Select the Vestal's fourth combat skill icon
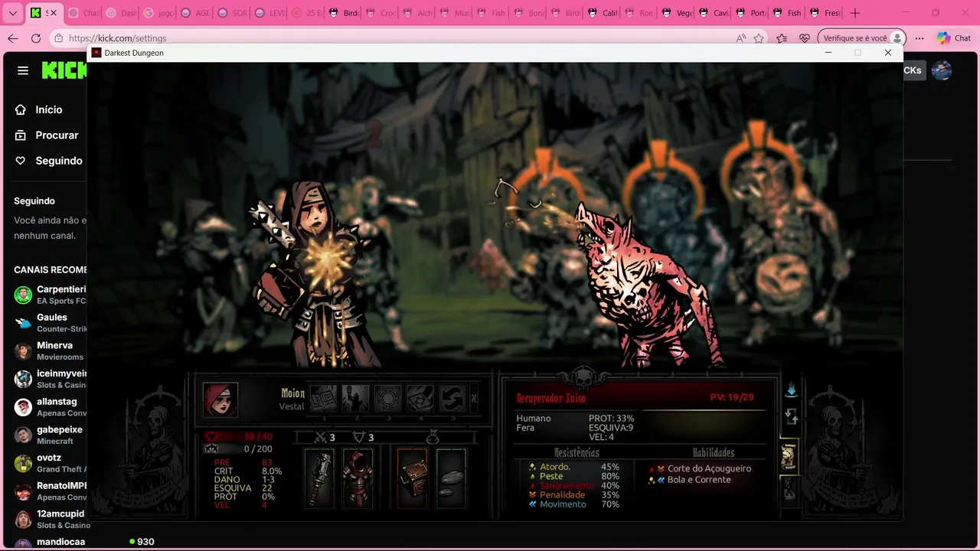The image size is (980, 551). [x=420, y=399]
